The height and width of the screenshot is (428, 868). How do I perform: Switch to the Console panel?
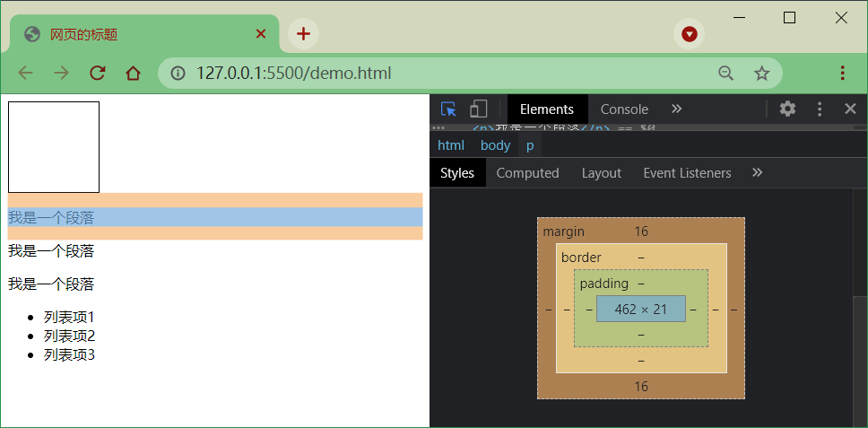(x=624, y=109)
